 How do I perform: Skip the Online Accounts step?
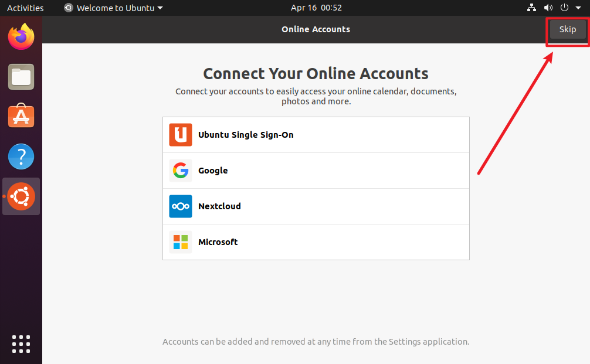pos(568,29)
